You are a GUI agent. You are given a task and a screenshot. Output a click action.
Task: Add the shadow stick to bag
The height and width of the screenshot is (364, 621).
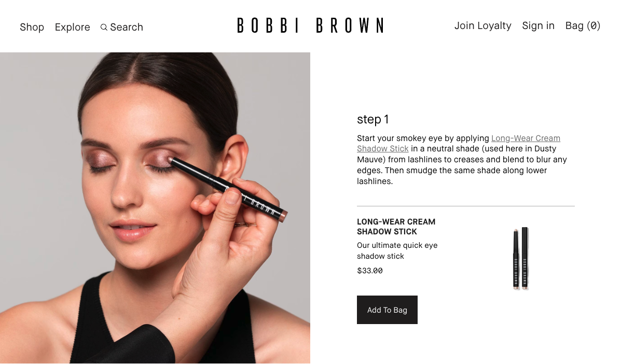[387, 310]
